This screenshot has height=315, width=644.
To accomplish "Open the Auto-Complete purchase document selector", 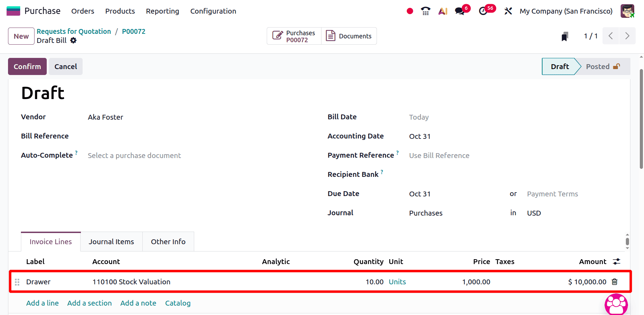I will pos(134,155).
